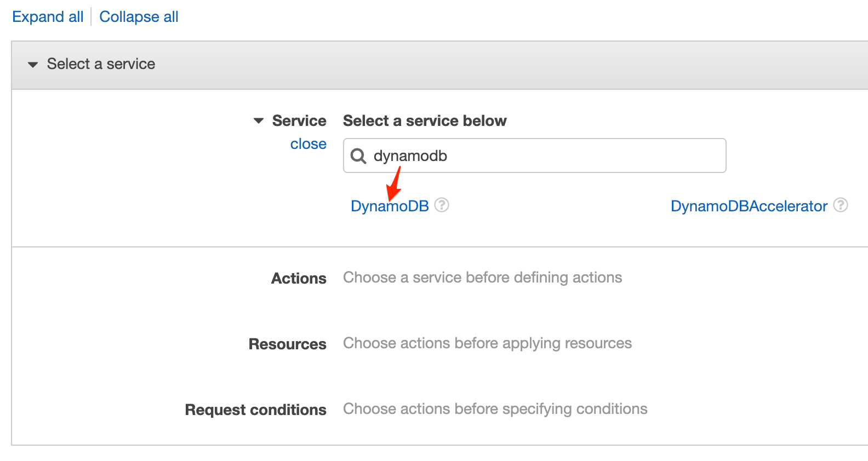Click the DynamoDBAccelerator help question-mark icon
This screenshot has width=868, height=461.
(841, 205)
